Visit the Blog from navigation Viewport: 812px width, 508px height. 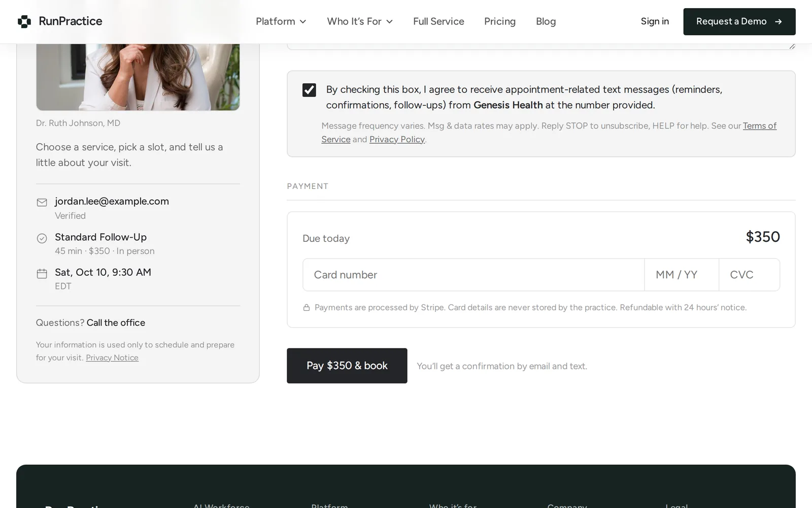tap(546, 21)
